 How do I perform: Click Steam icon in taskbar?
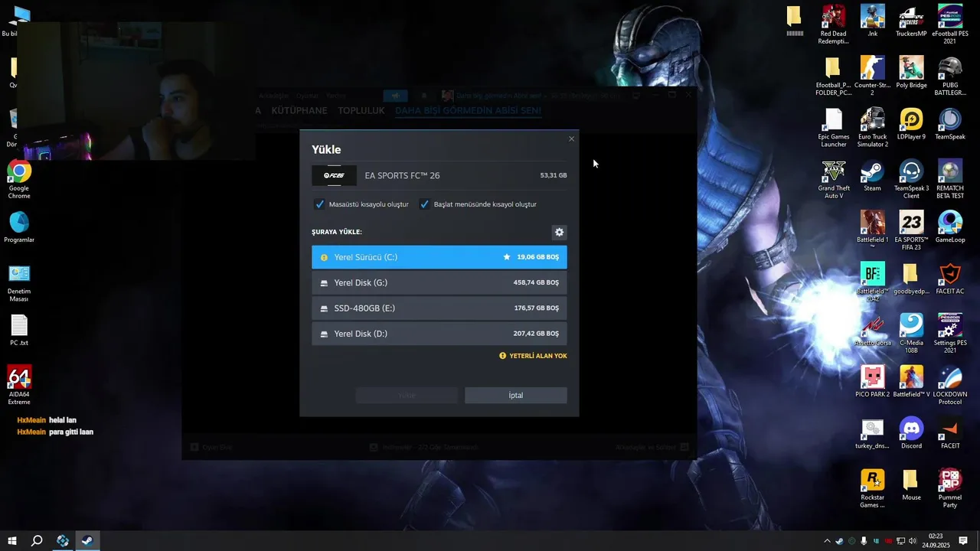(87, 541)
